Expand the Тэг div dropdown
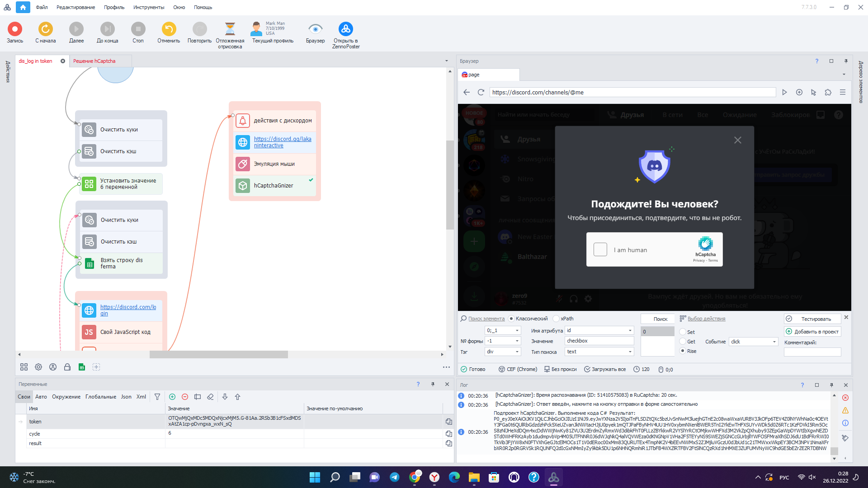This screenshot has width=868, height=488. [517, 352]
